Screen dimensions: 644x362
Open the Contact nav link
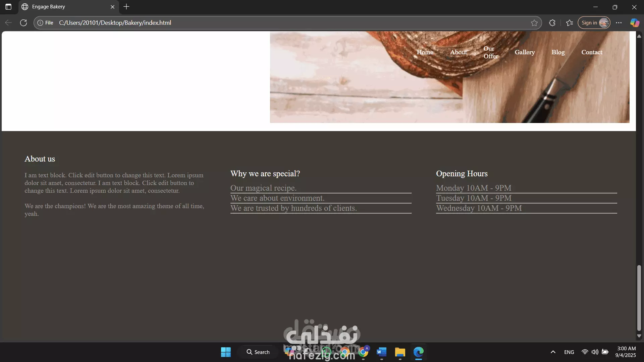[592, 52]
